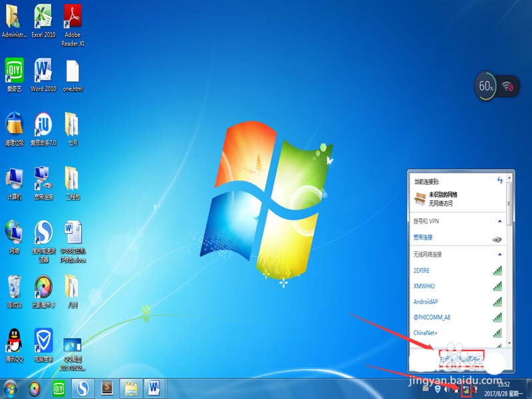The width and height of the screenshot is (532, 399).
Task: Click the Windows Start button
Action: [10, 389]
